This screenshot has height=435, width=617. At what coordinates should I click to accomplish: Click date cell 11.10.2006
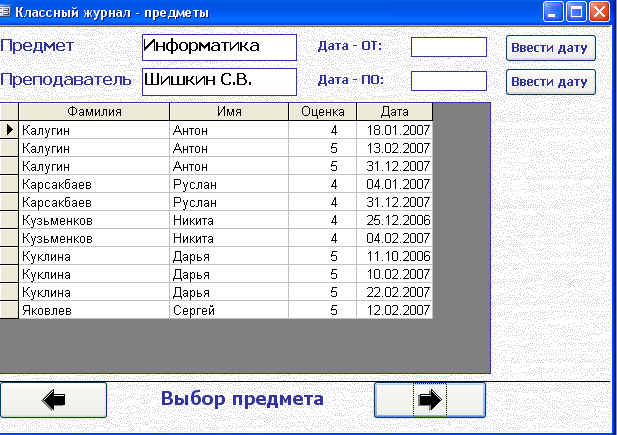[x=395, y=256]
